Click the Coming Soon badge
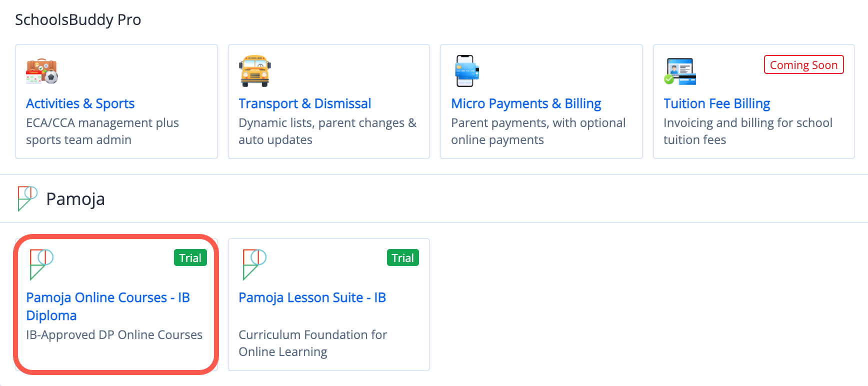868x386 pixels. click(803, 65)
